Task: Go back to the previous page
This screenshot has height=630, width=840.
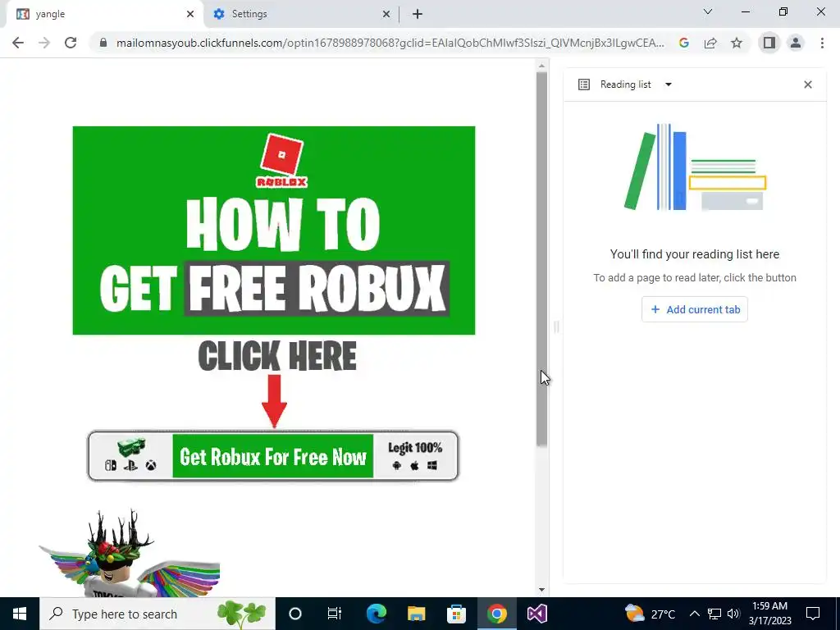Action: 18,43
